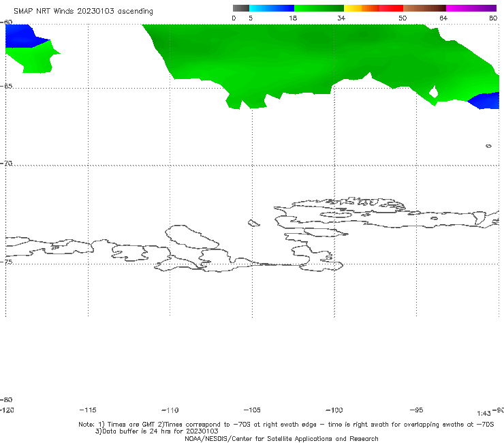Click the longitude label '-115'
The height and width of the screenshot is (443, 504).
tap(88, 410)
